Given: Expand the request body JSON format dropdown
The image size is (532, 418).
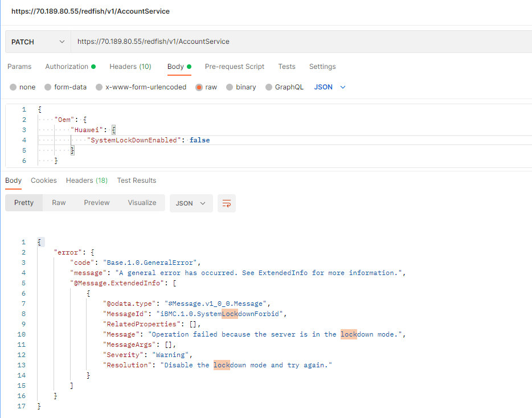Looking at the screenshot, I should coord(330,87).
